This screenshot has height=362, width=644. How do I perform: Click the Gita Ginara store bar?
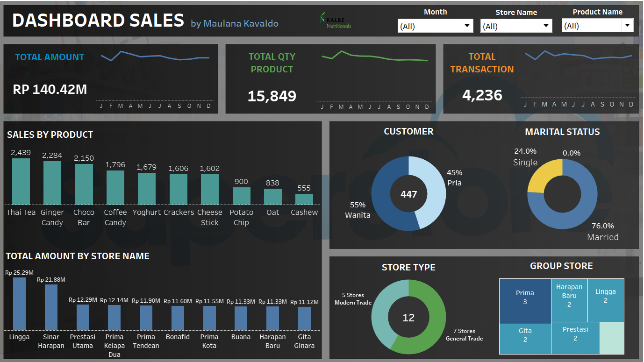[304, 319]
